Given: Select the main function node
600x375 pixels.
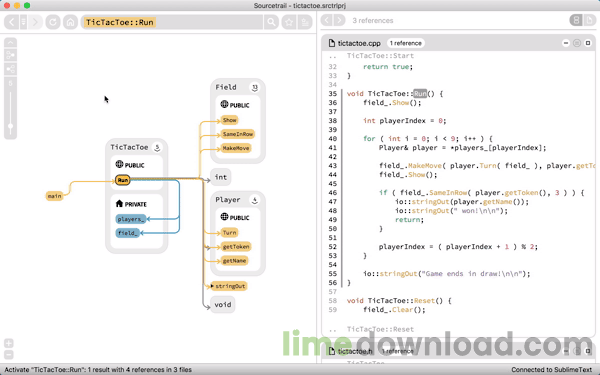Looking at the screenshot, I should point(54,196).
